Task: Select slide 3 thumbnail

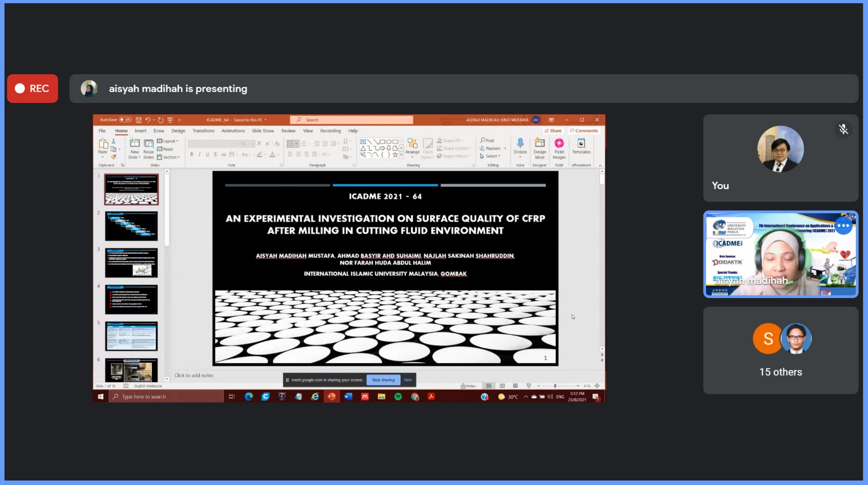Action: coord(131,263)
